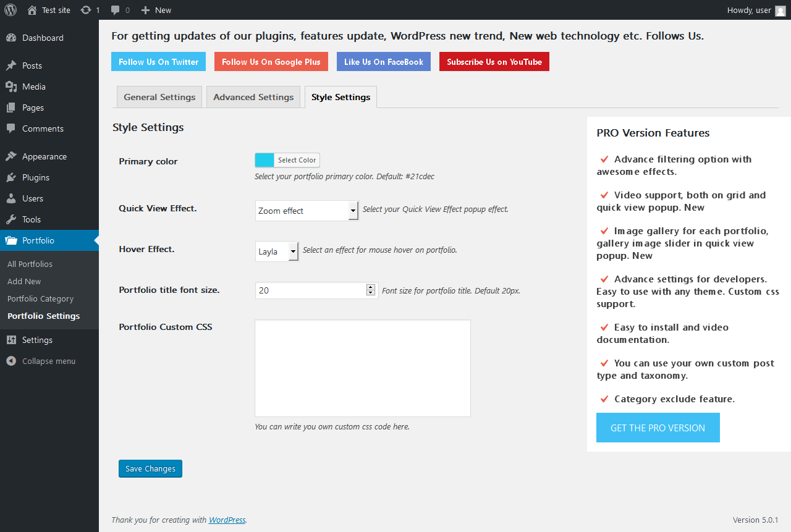791x532 pixels.
Task: Collapse the admin sidebar menu
Action: click(x=48, y=361)
